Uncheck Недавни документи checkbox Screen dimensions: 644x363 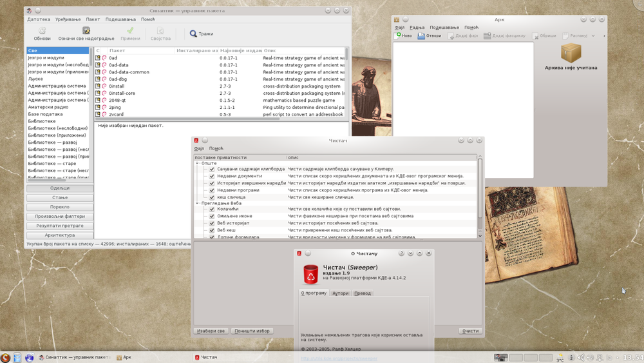click(212, 176)
